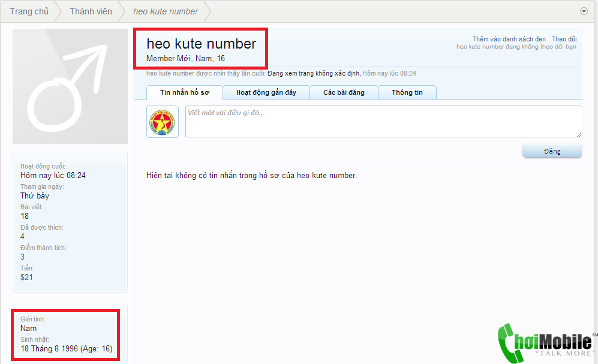Image resolution: width=598 pixels, height=364 pixels.
Task: Click the no profile messages notice
Action: [252, 175]
